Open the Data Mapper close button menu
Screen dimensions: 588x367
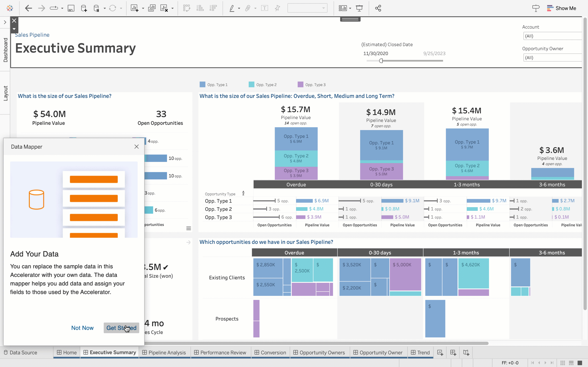click(x=136, y=146)
